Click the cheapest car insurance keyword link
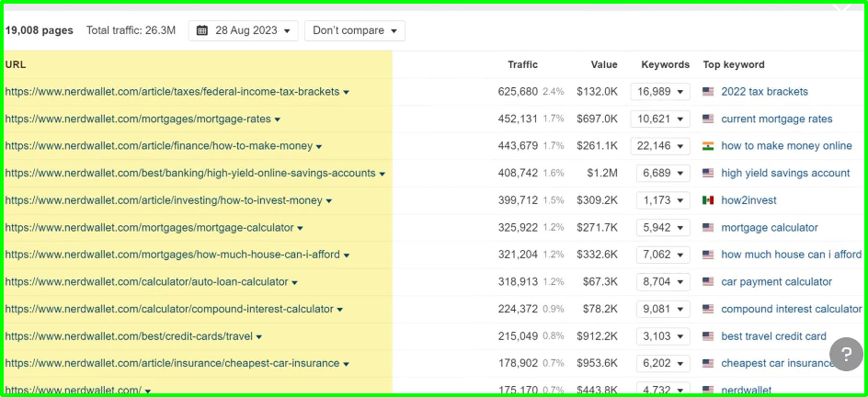 778,363
